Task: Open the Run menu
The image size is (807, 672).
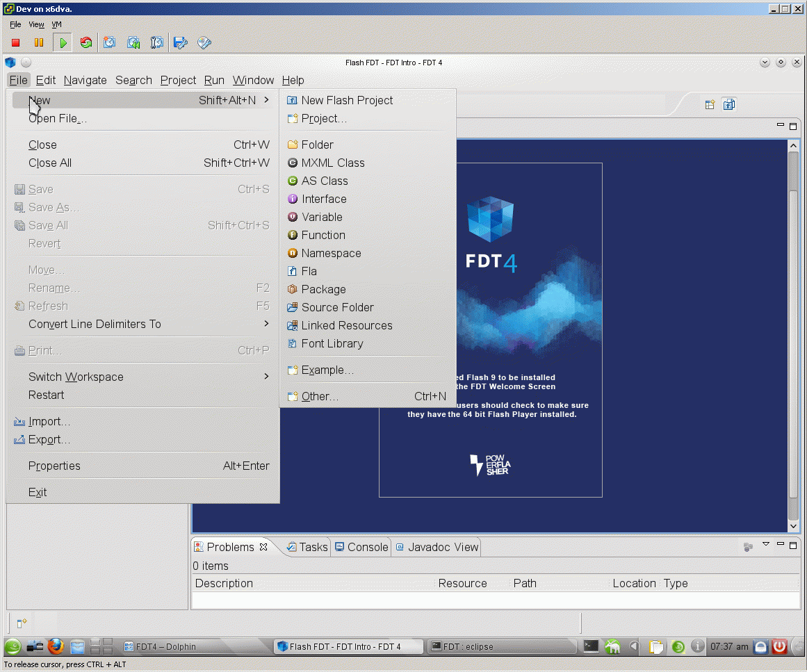Action: click(214, 81)
